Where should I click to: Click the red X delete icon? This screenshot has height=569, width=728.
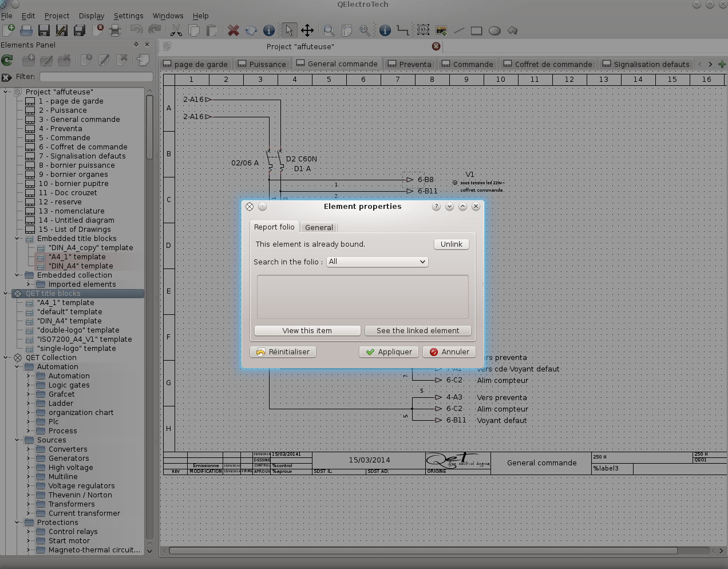point(233,30)
